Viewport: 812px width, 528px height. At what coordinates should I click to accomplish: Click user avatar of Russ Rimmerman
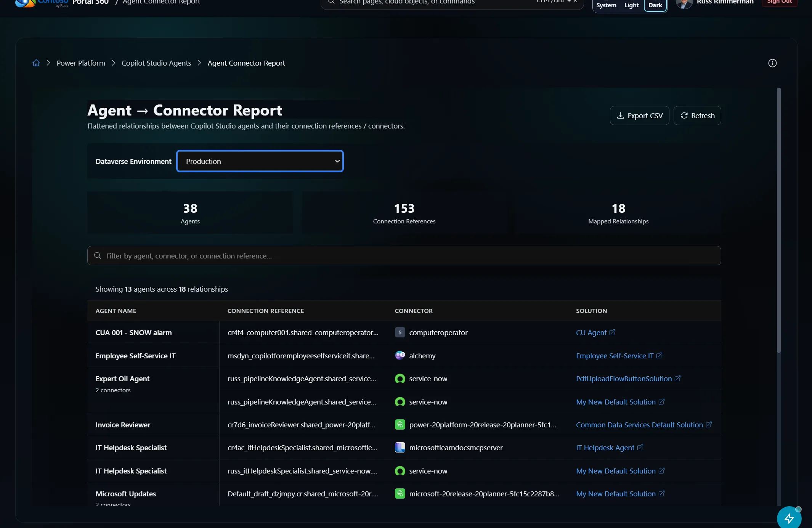pyautogui.click(x=684, y=3)
